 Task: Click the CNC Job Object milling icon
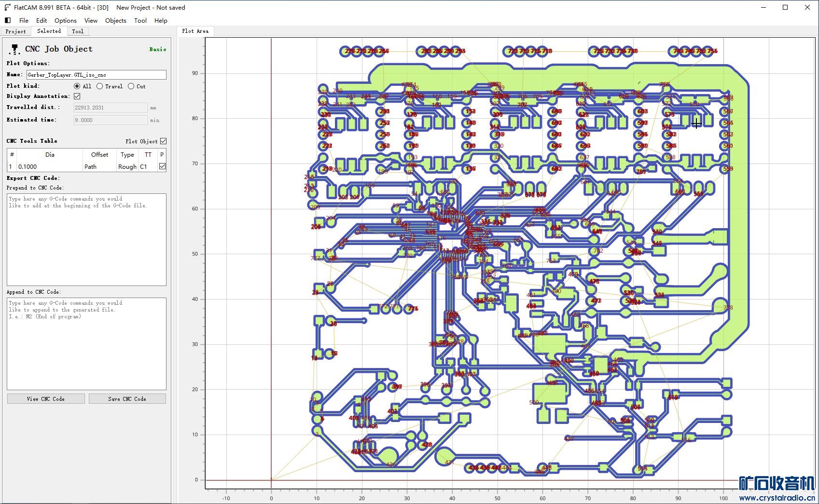(x=14, y=49)
